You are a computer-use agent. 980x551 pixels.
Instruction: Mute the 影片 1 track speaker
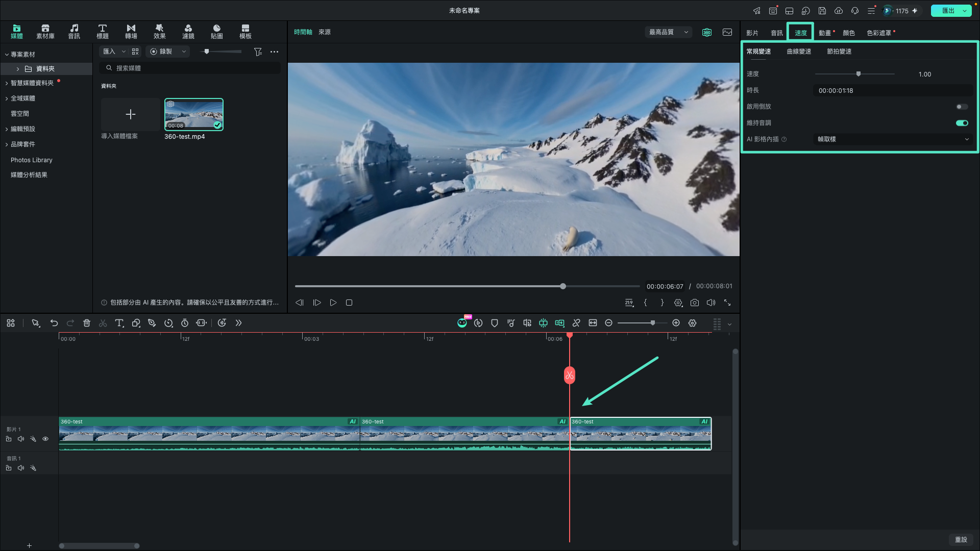coord(21,439)
